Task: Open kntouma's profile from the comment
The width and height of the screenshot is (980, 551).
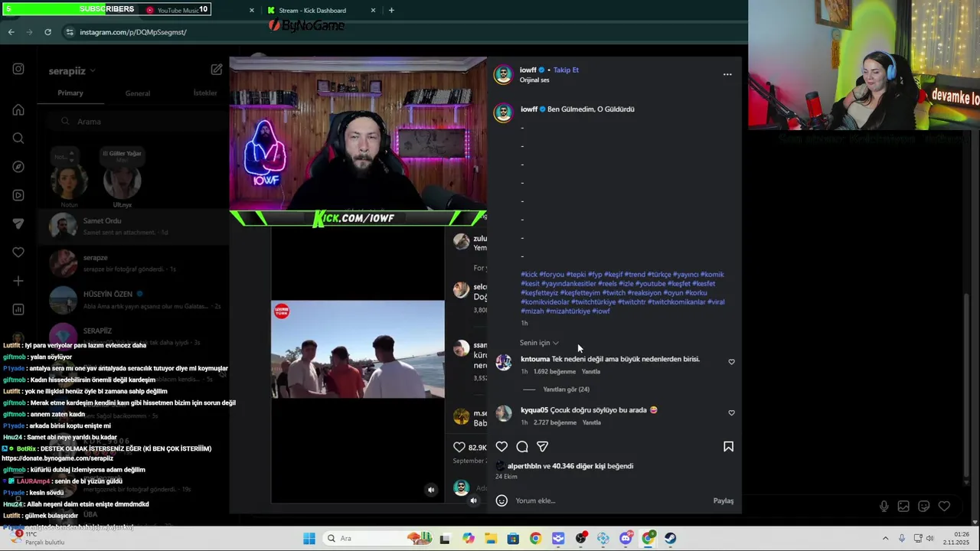Action: click(535, 359)
